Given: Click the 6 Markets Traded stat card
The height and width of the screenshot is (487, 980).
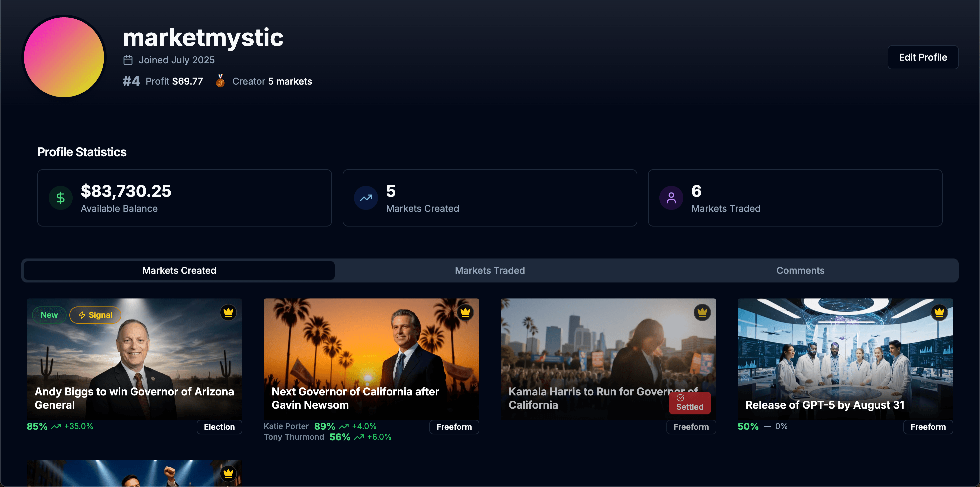Looking at the screenshot, I should coord(795,198).
